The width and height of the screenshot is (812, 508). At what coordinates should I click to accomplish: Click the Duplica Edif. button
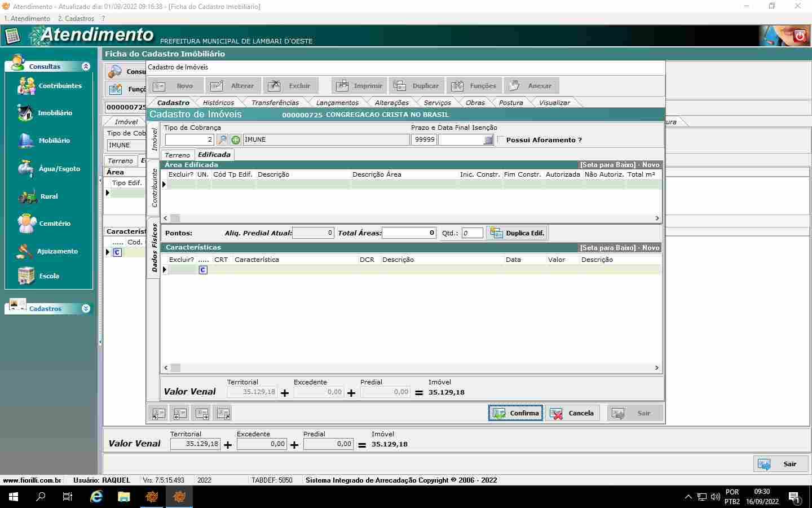[517, 233]
